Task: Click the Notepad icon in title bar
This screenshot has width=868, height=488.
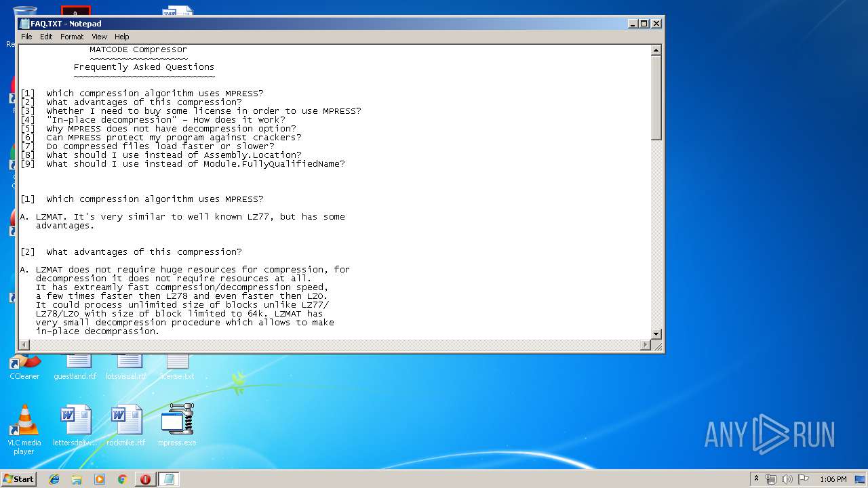Action: tap(25, 24)
